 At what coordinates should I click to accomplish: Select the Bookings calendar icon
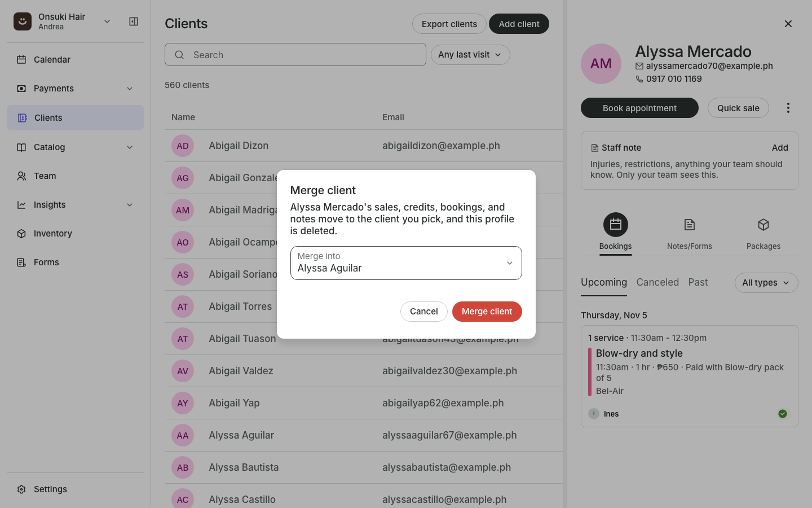point(616,225)
